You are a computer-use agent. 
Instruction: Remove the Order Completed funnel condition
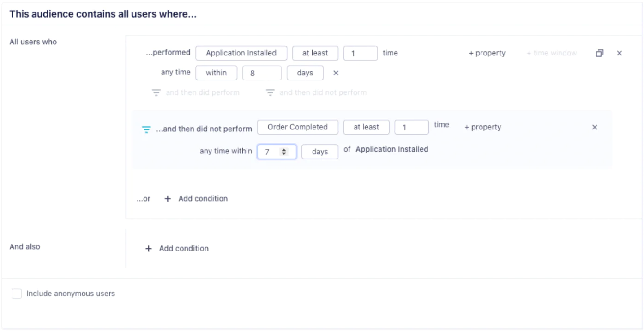[595, 127]
